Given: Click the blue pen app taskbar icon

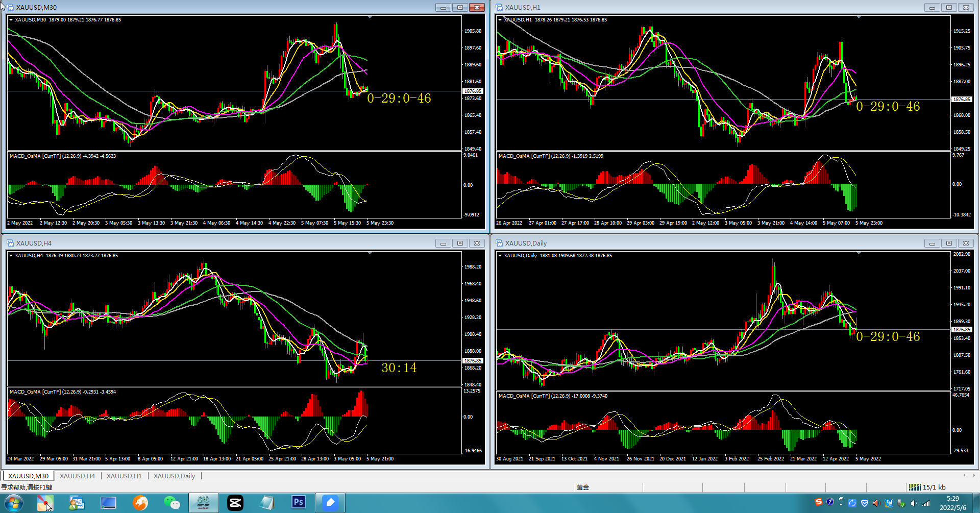Looking at the screenshot, I should pos(330,503).
